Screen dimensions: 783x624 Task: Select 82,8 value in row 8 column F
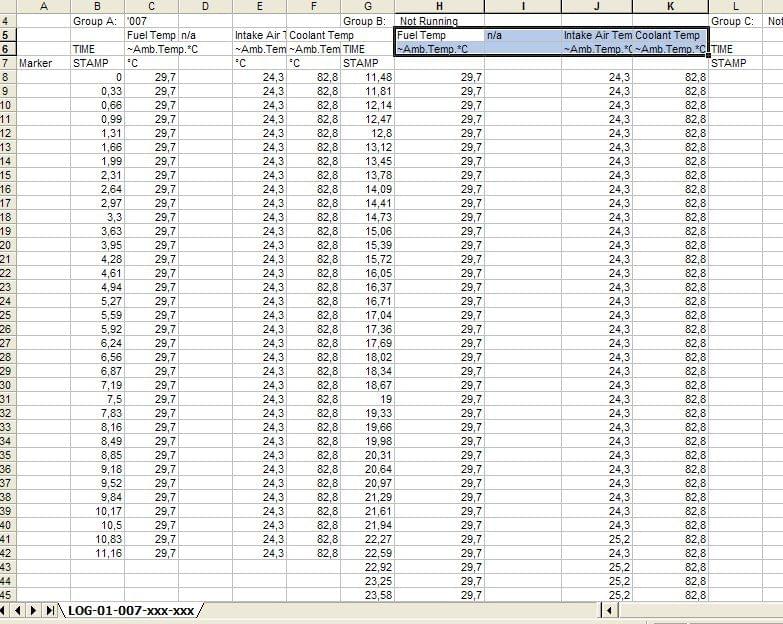pyautogui.click(x=314, y=77)
